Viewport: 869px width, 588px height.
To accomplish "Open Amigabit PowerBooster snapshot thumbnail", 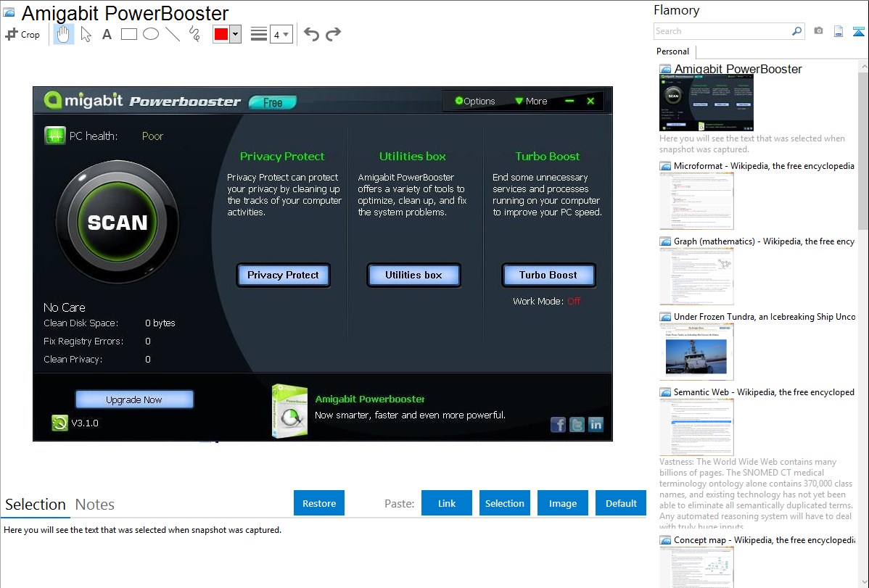I will 707,103.
